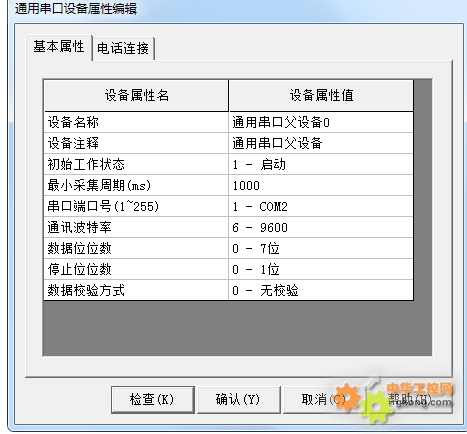Click the 设备属性值 column header
The width and height of the screenshot is (467, 434).
[x=321, y=96]
